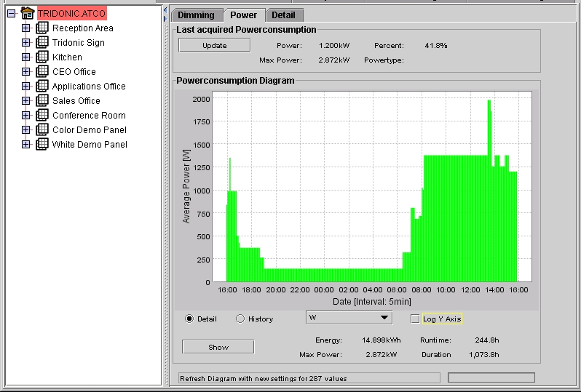This screenshot has width=581, height=392.
Task: Select the Detail radio button
Action: [189, 319]
